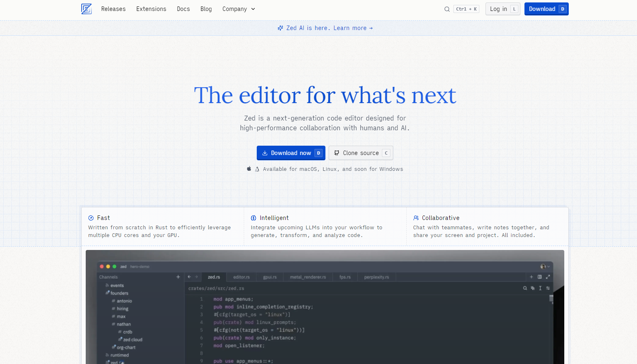The height and width of the screenshot is (364, 637).
Task: Click the Log in button
Action: pos(503,9)
